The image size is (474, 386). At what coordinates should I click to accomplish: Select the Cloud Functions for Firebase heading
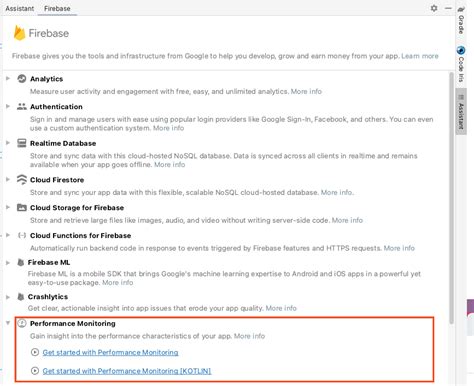(x=80, y=236)
